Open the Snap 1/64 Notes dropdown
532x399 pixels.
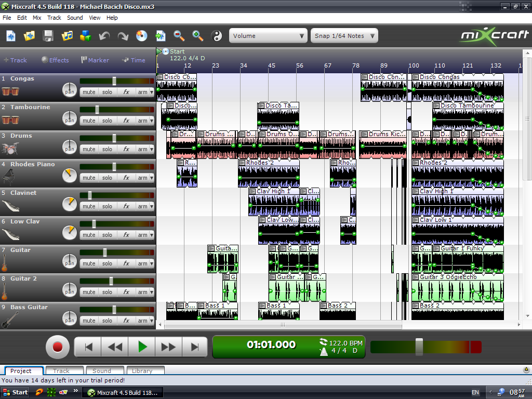344,36
